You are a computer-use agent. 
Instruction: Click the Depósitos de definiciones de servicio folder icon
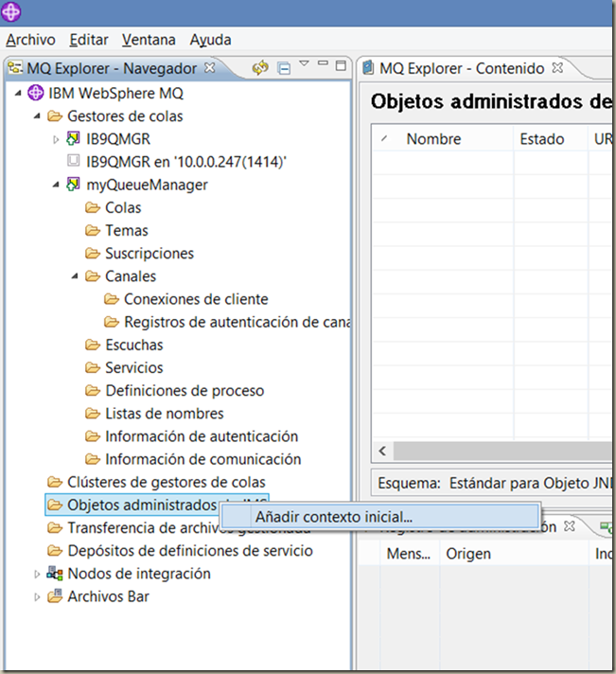pos(55,550)
